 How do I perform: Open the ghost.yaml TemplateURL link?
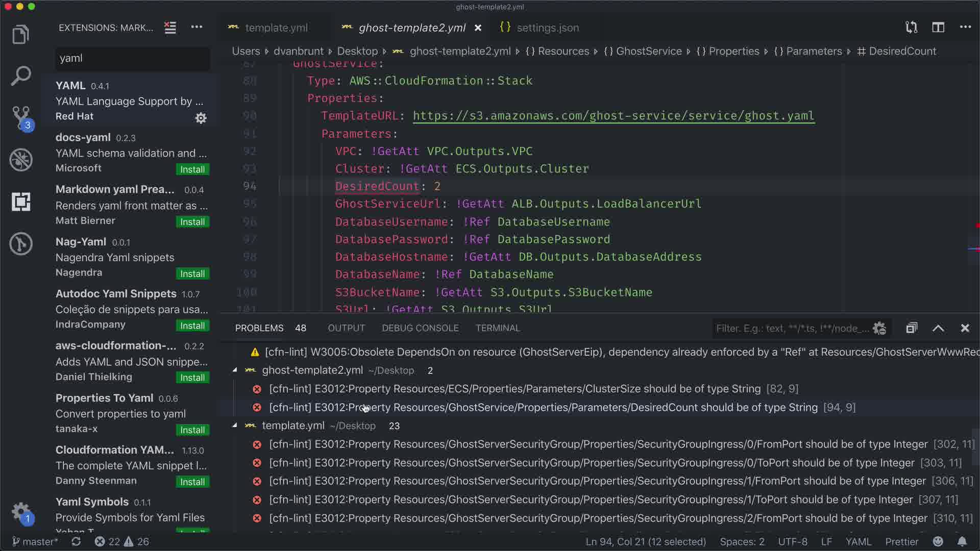coord(613,116)
